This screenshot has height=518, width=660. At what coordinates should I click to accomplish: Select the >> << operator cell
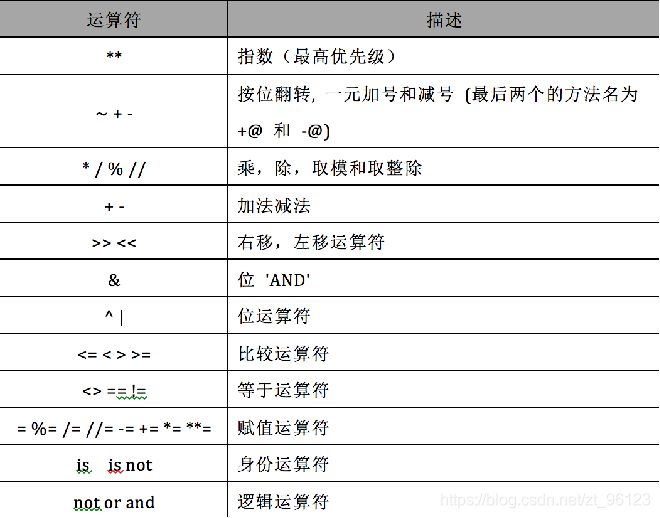click(x=114, y=243)
